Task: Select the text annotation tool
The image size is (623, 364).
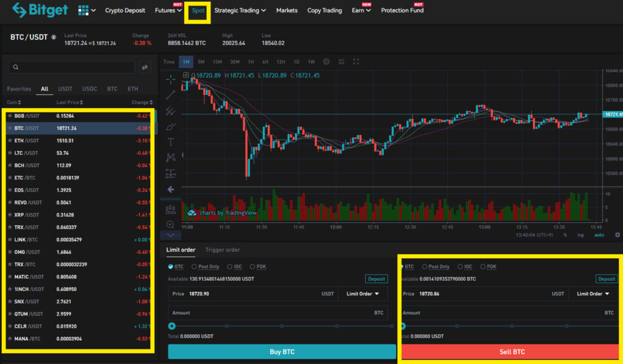Action: 170,142
